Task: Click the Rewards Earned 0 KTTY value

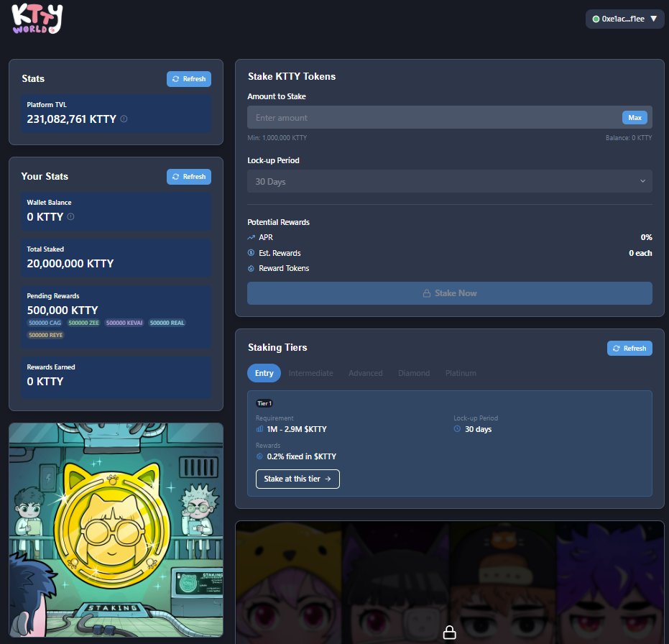Action: tap(45, 381)
